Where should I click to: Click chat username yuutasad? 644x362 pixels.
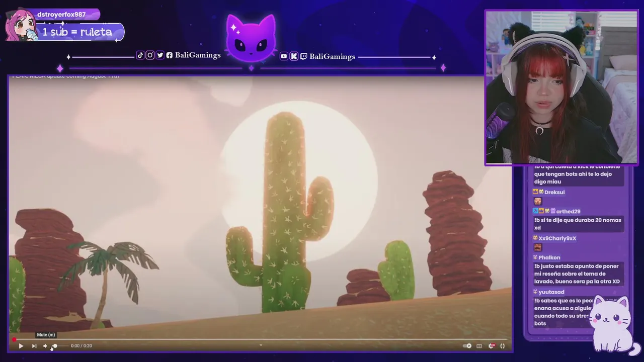[551, 292]
